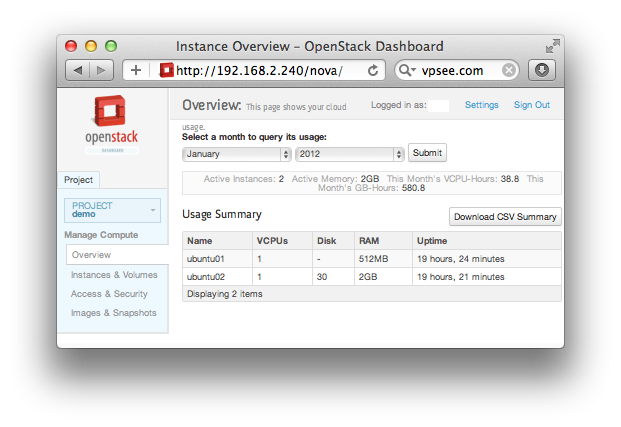Click the Usage Summary heading
621x427 pixels.
(x=222, y=214)
